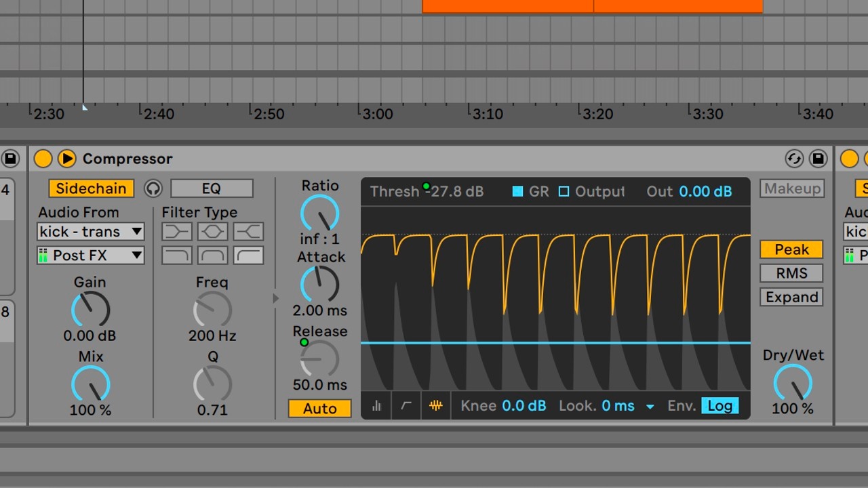Click the Gain value 0.00 dB
868x488 pixels.
[90, 335]
